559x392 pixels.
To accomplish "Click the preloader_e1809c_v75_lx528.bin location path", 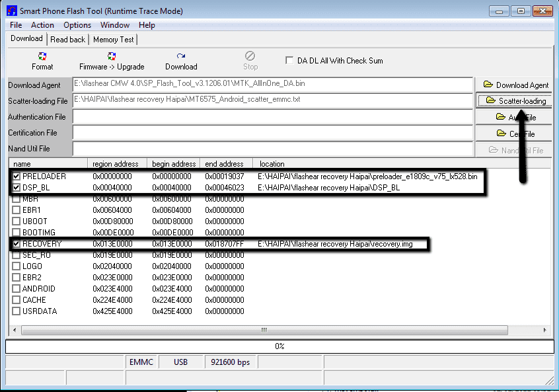I will point(367,176).
